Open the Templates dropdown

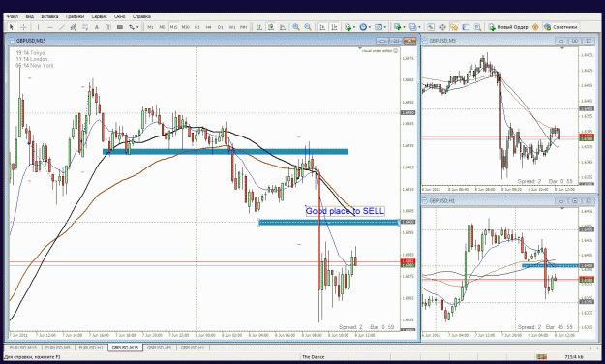(x=385, y=27)
